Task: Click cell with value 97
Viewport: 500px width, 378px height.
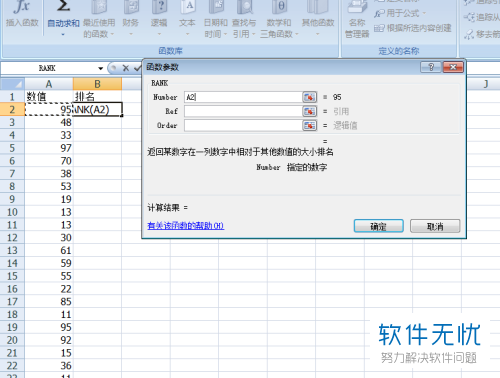Action: pos(49,148)
